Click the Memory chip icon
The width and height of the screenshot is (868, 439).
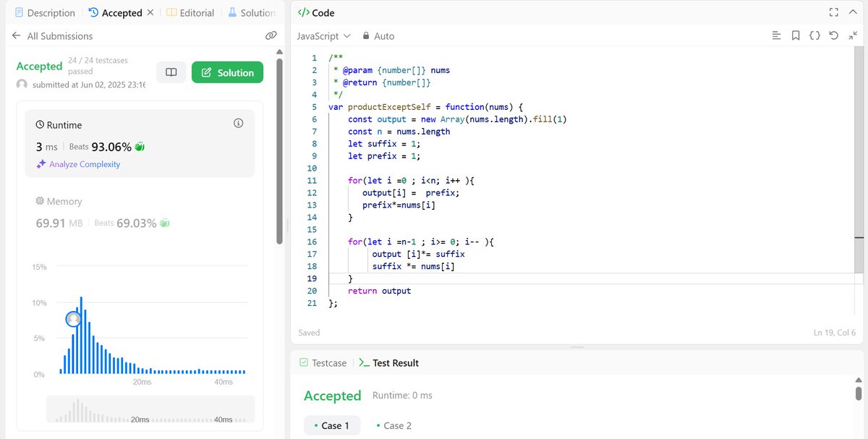point(41,201)
